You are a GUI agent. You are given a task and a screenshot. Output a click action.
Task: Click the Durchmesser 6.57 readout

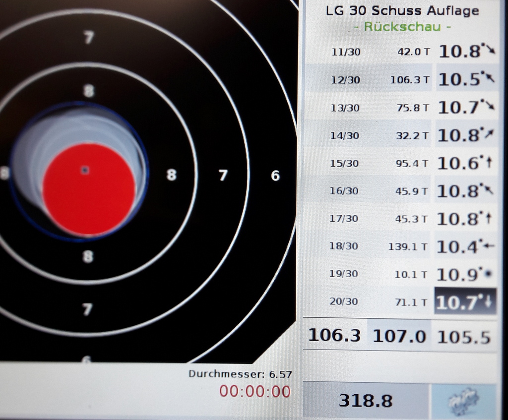240,374
